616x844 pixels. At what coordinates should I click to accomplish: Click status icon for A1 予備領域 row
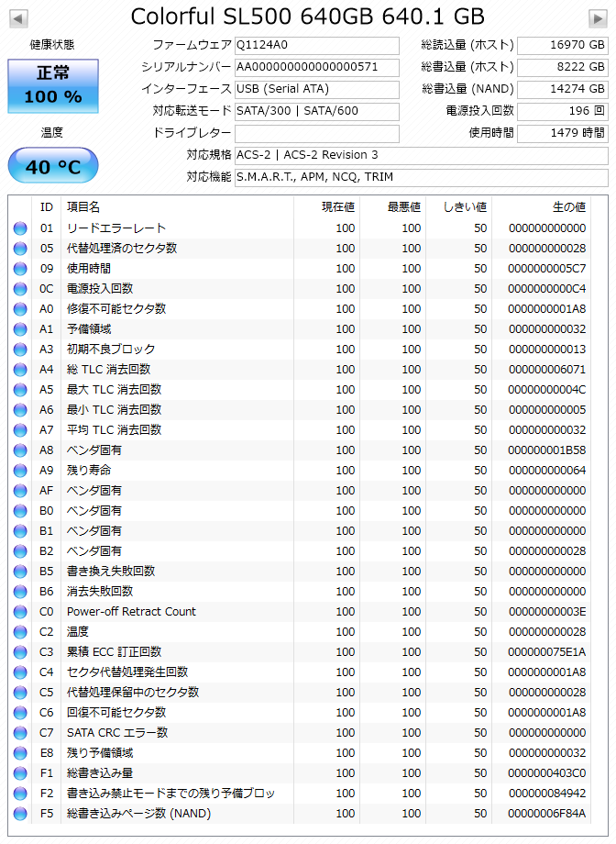click(20, 329)
